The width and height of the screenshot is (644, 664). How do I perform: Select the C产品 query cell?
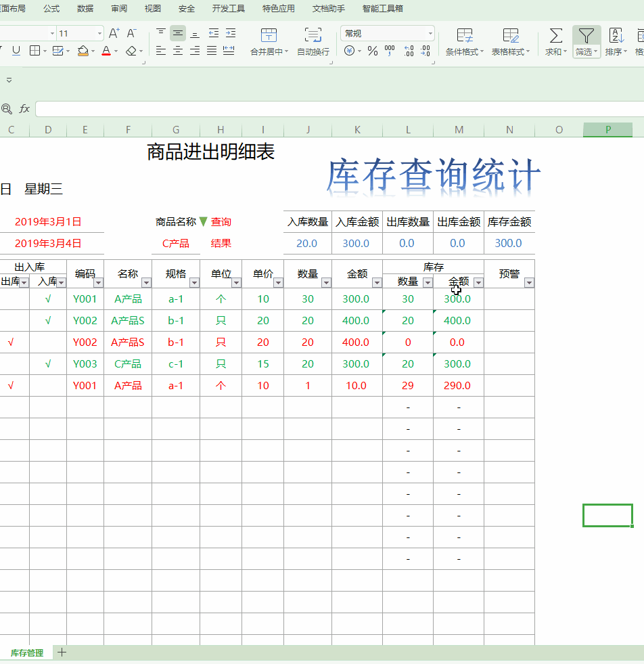point(176,244)
